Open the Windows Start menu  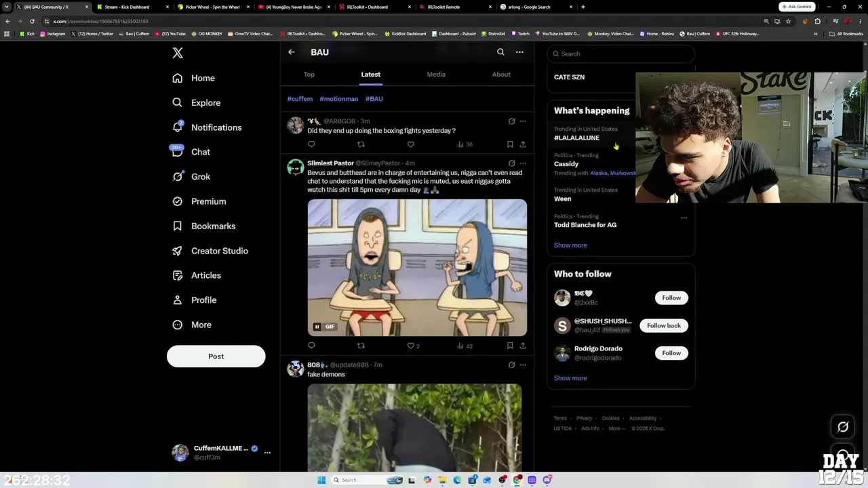coord(321,480)
